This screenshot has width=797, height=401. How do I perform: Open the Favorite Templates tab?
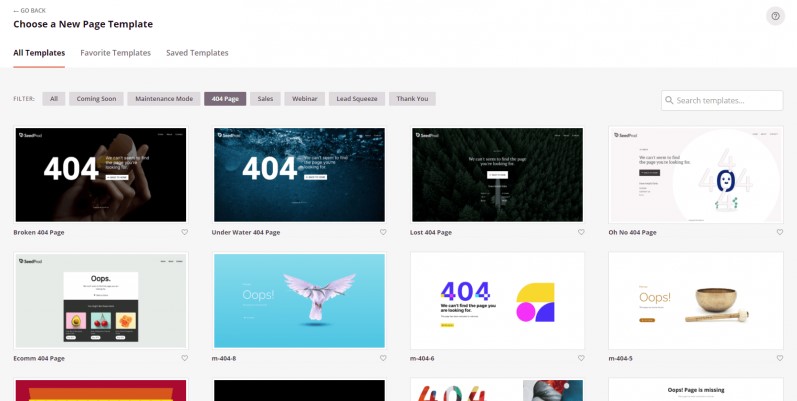point(115,53)
